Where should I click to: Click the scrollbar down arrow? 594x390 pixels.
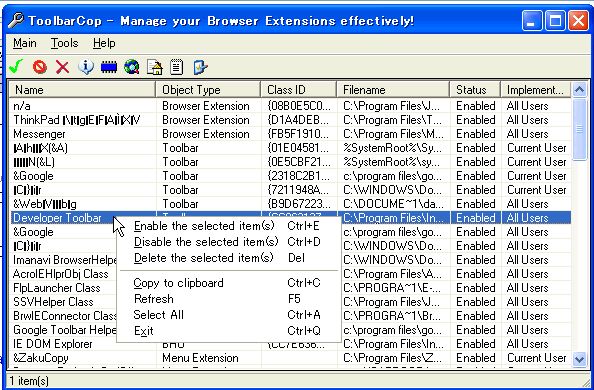579,359
